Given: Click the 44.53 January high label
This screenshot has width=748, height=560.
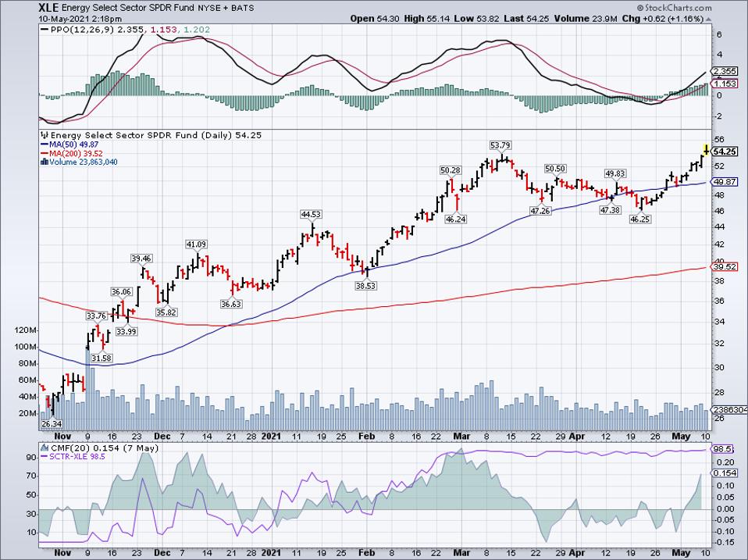Looking at the screenshot, I should click(x=311, y=215).
